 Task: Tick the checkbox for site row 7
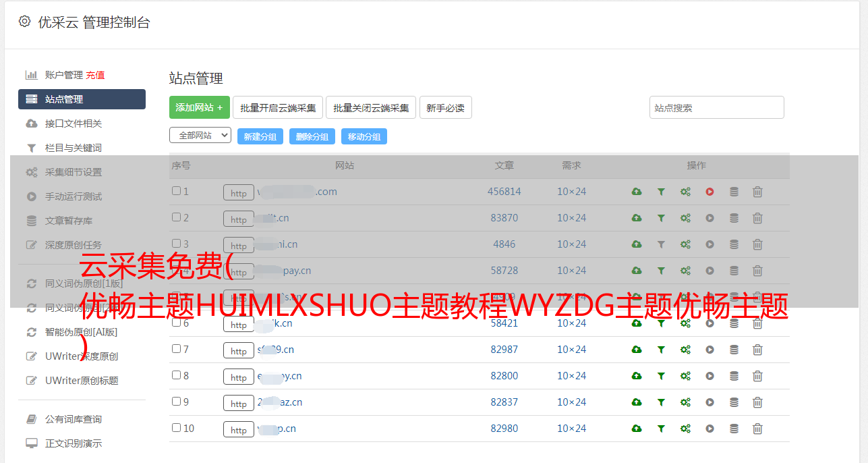point(176,349)
